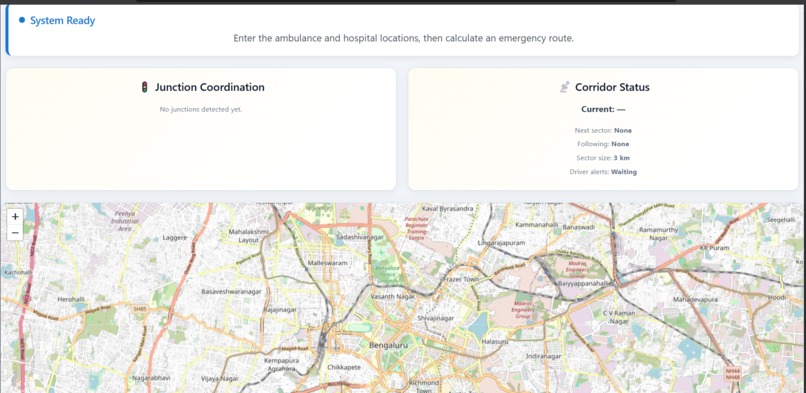Click the Halasuru label on the map
The height and width of the screenshot is (393, 806).
(495, 342)
